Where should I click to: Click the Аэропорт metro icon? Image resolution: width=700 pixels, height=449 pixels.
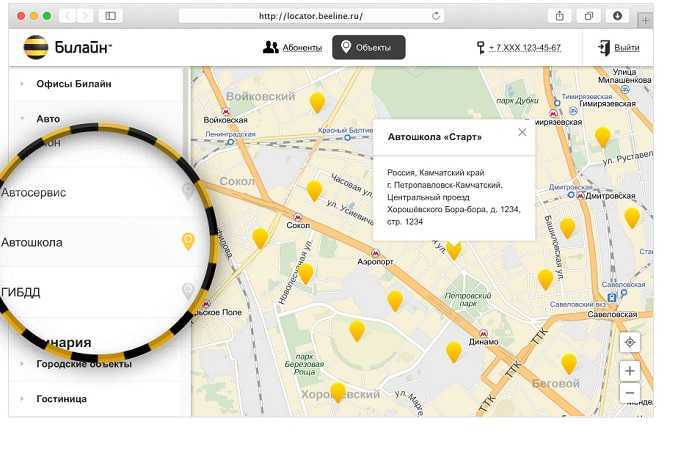375,253
